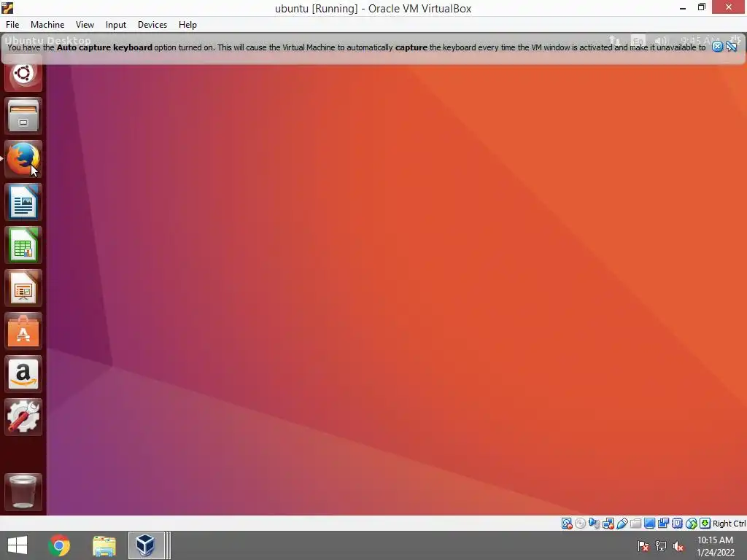Click the muted volume tray icon
The height and width of the screenshot is (560, 747).
click(678, 545)
